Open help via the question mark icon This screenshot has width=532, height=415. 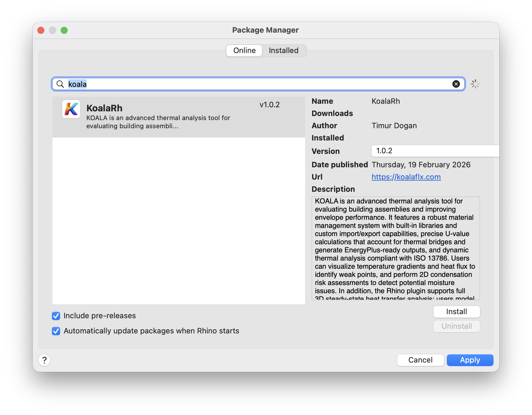[44, 360]
